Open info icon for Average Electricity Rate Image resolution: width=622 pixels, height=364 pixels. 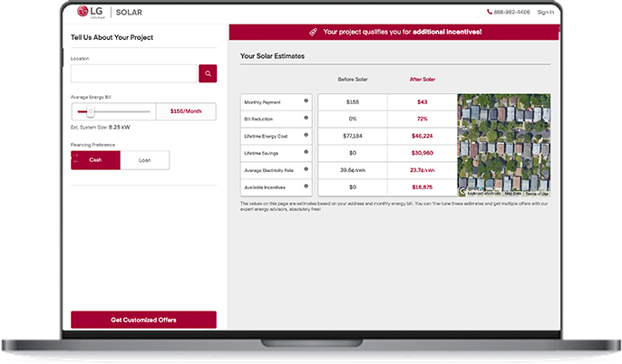306,168
